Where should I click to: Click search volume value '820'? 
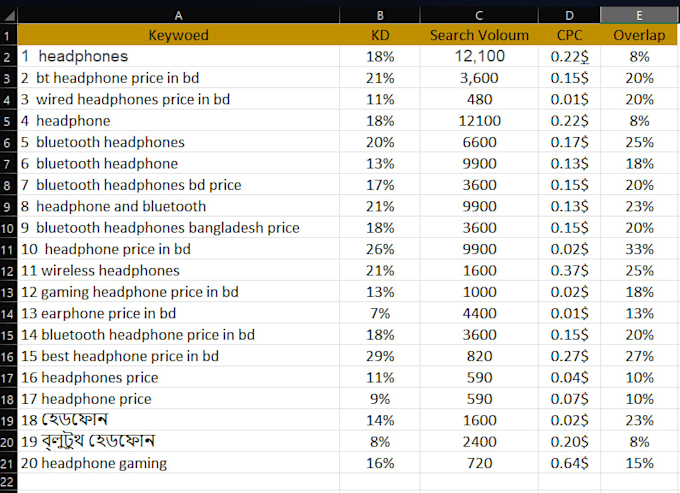[479, 356]
